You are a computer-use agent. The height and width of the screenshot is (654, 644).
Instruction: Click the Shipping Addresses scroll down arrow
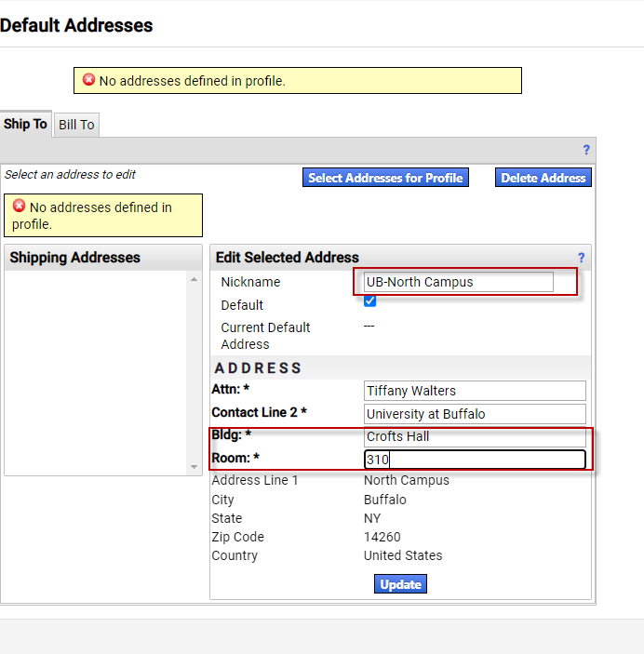click(194, 467)
